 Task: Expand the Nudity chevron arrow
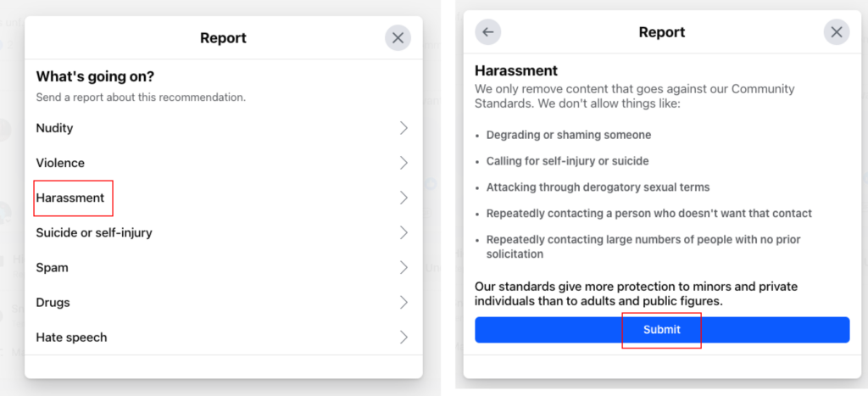403,128
